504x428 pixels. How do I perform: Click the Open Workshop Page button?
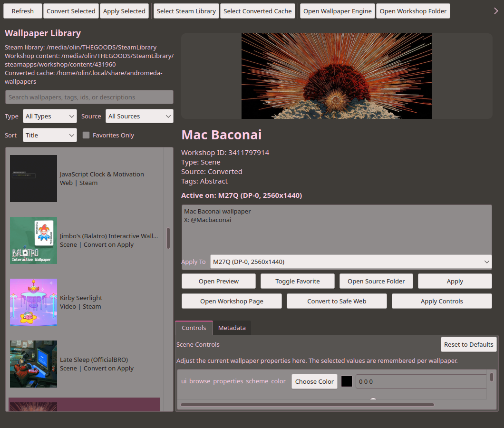232,301
